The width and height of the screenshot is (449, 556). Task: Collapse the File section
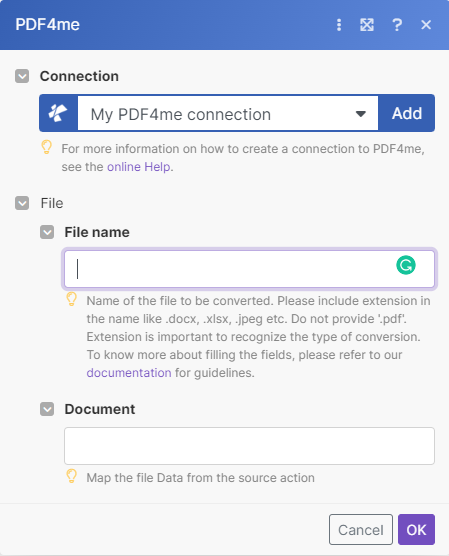22,203
